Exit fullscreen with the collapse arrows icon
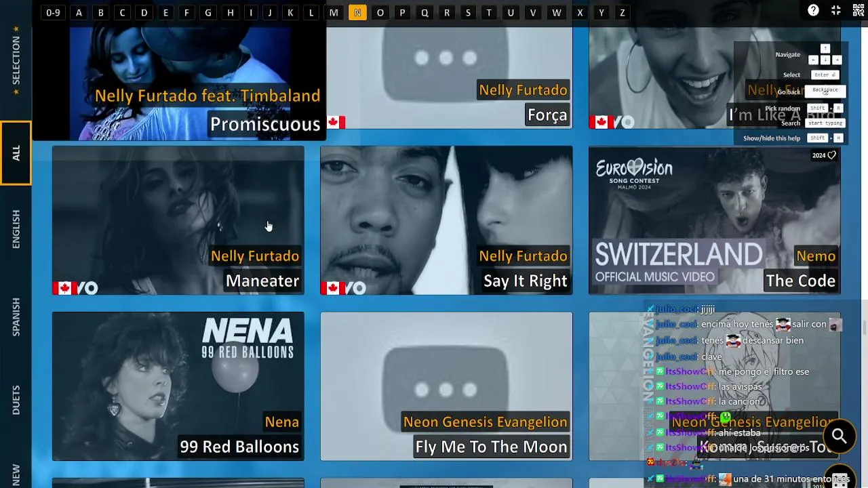The image size is (868, 488). pos(836,10)
